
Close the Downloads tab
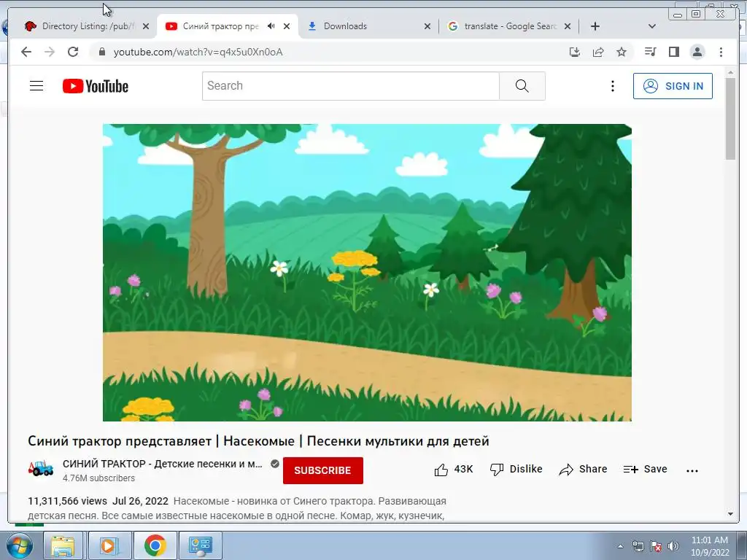pos(427,26)
